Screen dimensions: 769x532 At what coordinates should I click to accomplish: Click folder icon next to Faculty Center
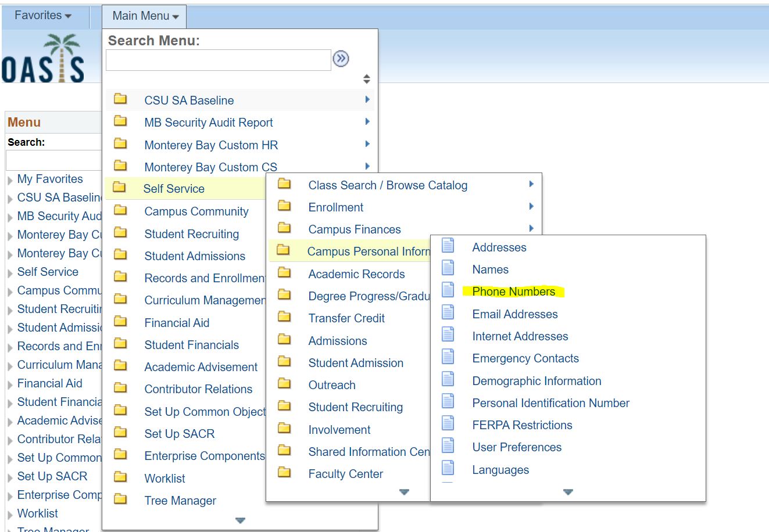[284, 473]
